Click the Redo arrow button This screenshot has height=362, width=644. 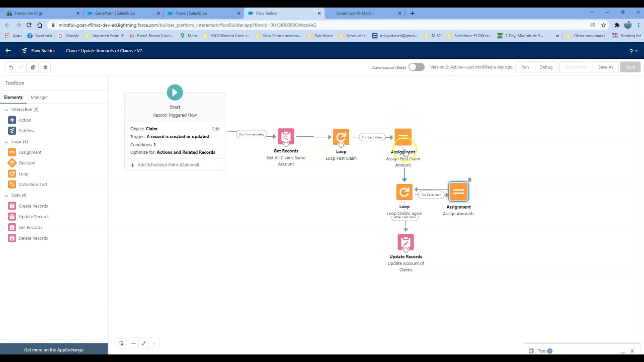(x=21, y=67)
